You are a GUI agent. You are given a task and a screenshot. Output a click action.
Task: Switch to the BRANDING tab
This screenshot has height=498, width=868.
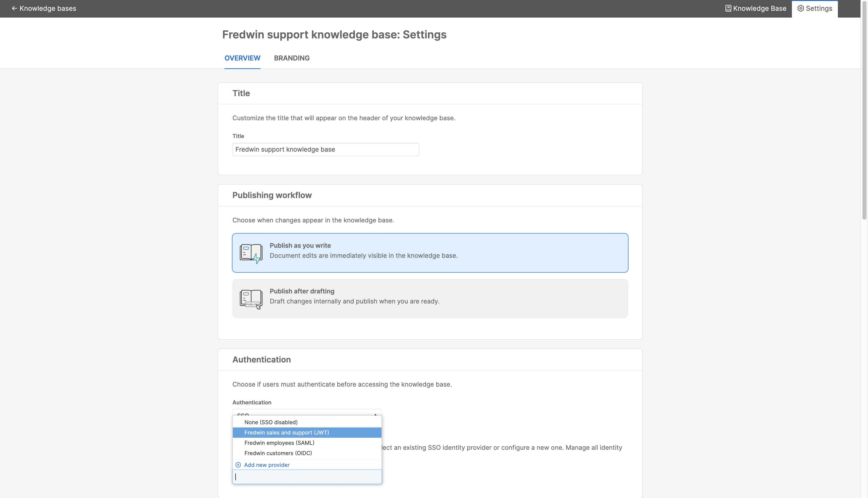292,58
